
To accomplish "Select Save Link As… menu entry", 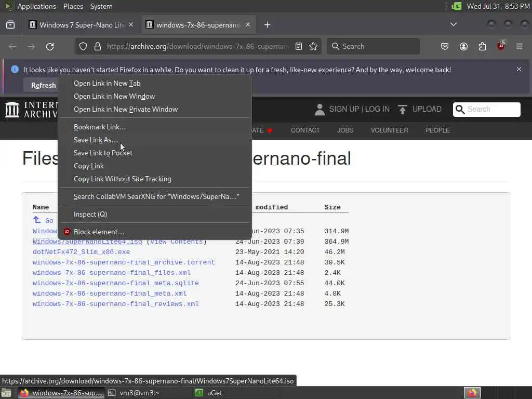I will [155, 140].
